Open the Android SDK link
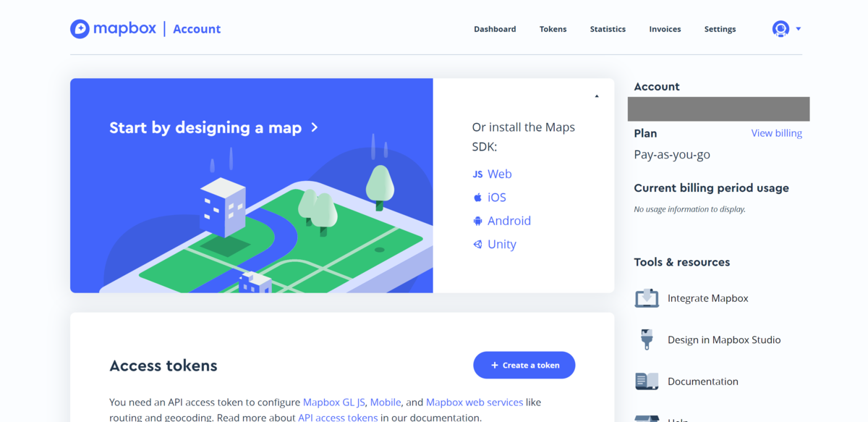Image resolution: width=868 pixels, height=422 pixels. pyautogui.click(x=509, y=221)
